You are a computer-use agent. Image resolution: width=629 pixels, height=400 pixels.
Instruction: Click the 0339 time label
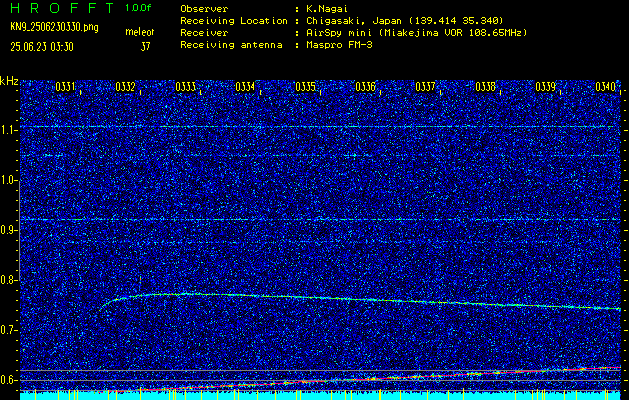(x=546, y=87)
